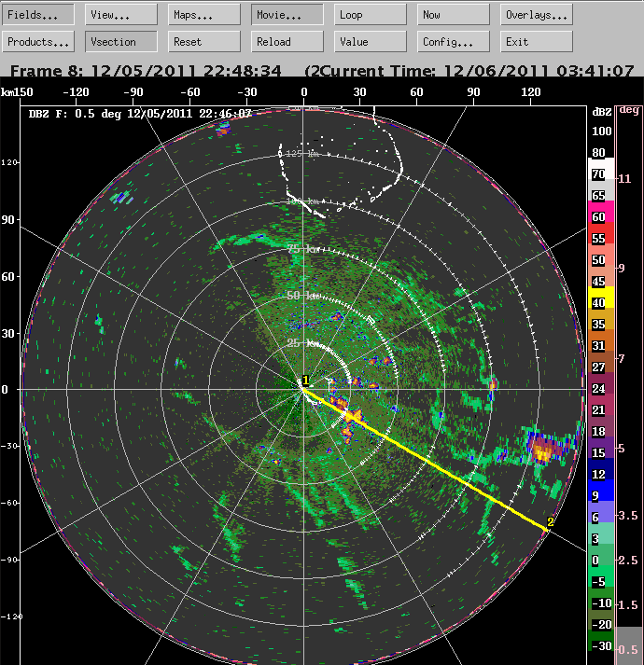
Task: Open the Products... menu
Action: [x=38, y=42]
